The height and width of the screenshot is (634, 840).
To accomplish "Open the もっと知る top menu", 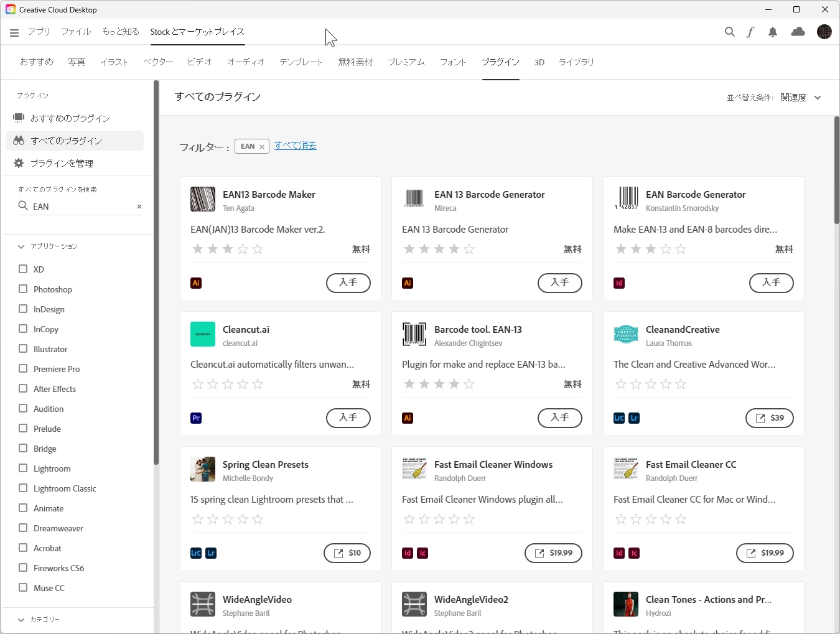I will [121, 32].
